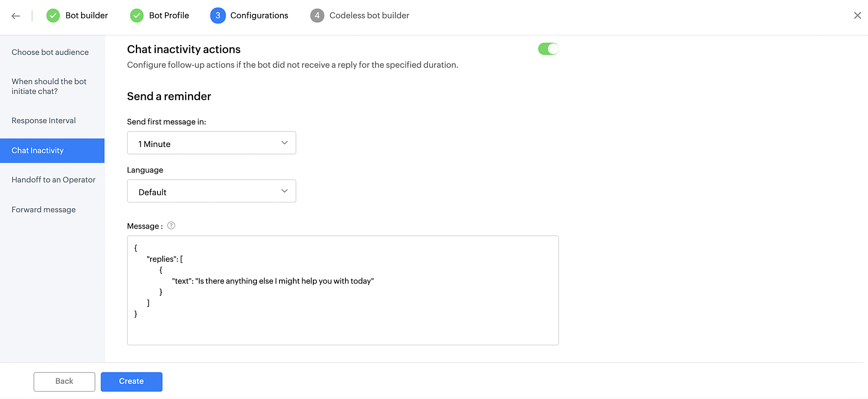Open Handoff to an Operator settings

pyautogui.click(x=53, y=180)
